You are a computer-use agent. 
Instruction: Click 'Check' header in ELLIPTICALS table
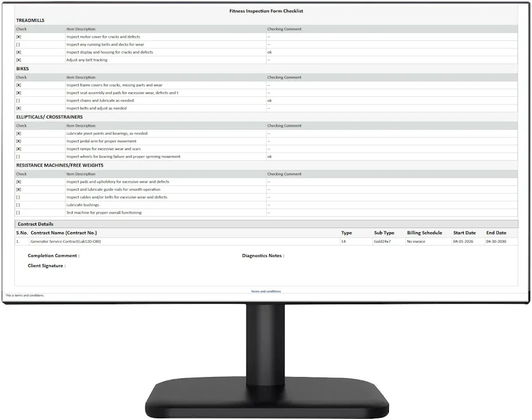[x=21, y=126]
